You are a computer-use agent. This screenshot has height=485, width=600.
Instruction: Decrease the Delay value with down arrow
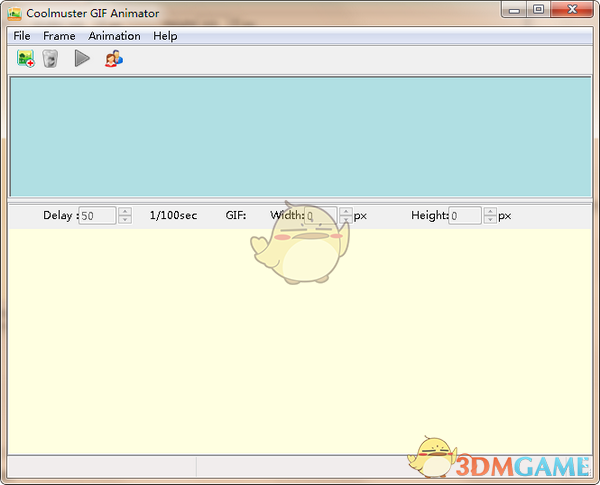pyautogui.click(x=125, y=220)
